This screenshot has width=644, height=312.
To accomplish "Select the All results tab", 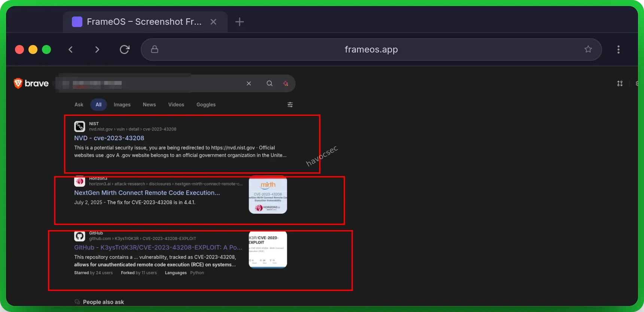I will click(98, 105).
